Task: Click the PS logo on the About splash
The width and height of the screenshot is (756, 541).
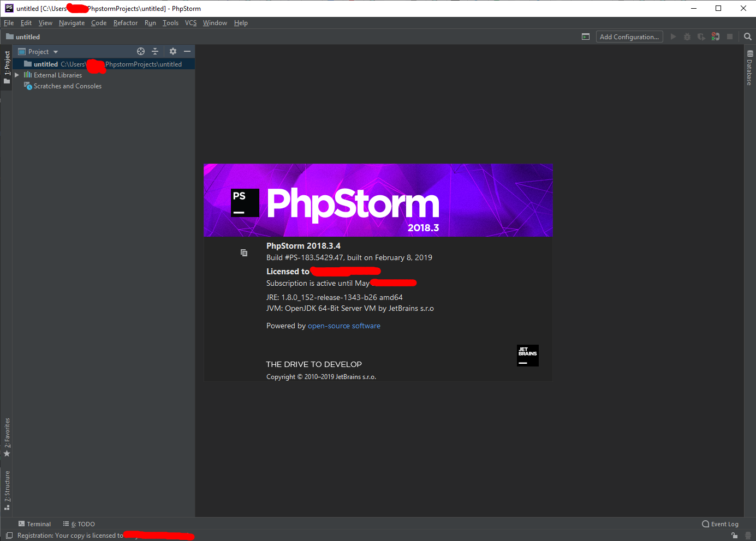Action: click(x=245, y=203)
